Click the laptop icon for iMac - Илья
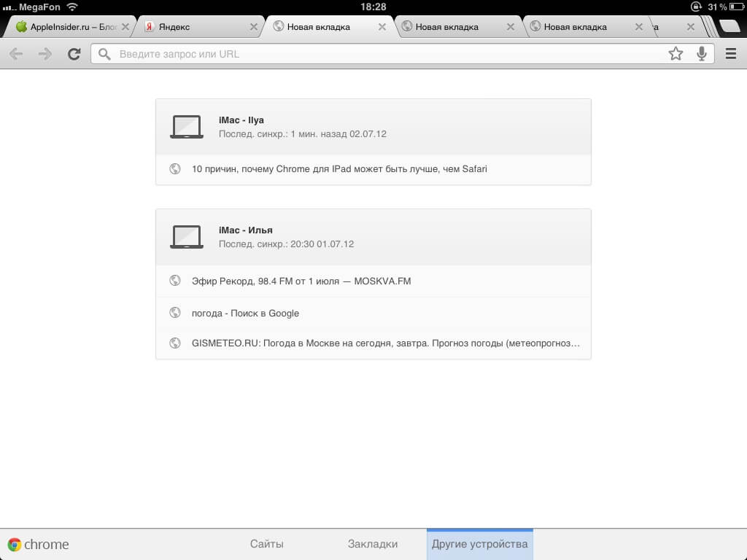747x560 pixels. [x=187, y=237]
